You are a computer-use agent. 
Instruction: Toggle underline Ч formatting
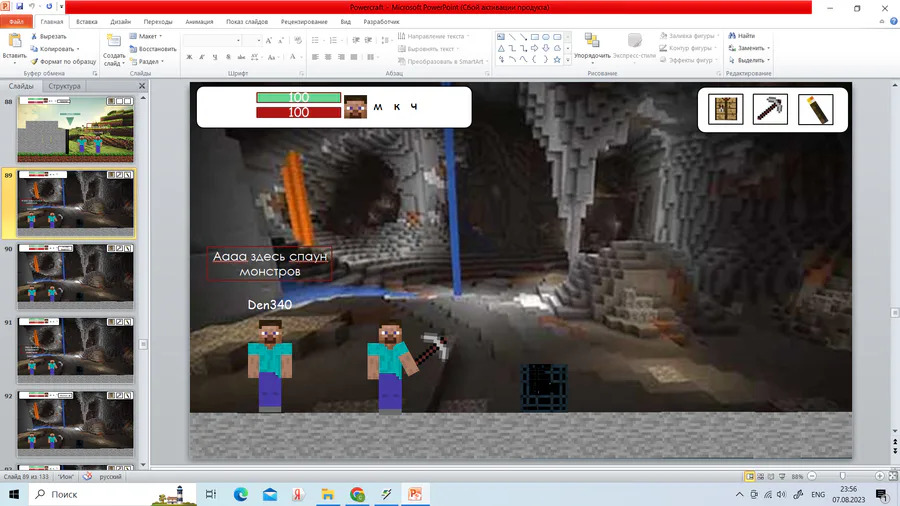215,57
